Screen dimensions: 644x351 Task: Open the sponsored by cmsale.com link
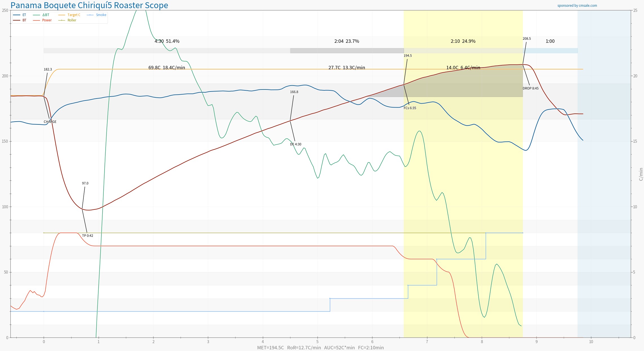click(577, 6)
